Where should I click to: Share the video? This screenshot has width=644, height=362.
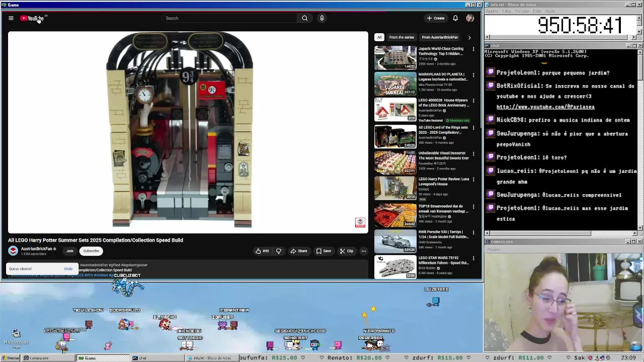click(x=298, y=251)
